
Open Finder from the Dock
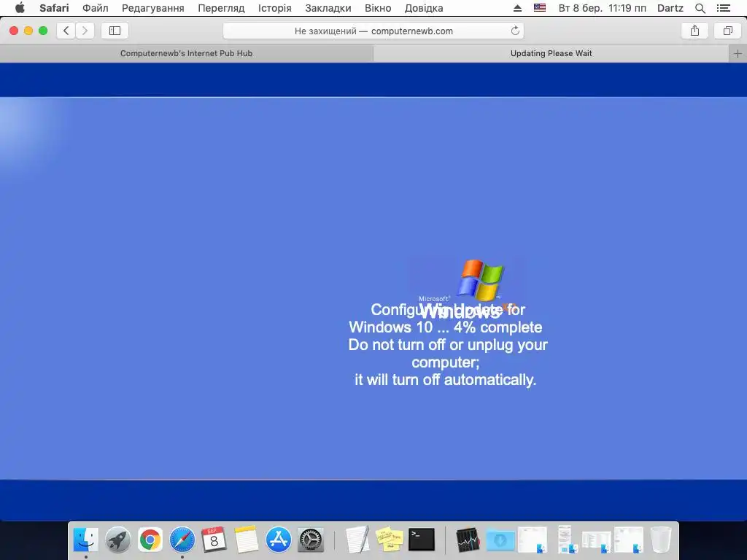pyautogui.click(x=86, y=540)
